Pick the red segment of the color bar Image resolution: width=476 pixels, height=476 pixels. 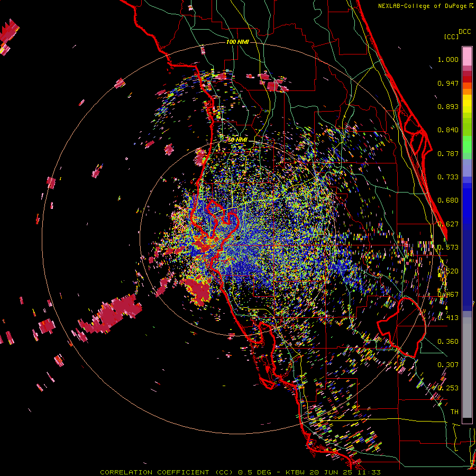(x=467, y=79)
